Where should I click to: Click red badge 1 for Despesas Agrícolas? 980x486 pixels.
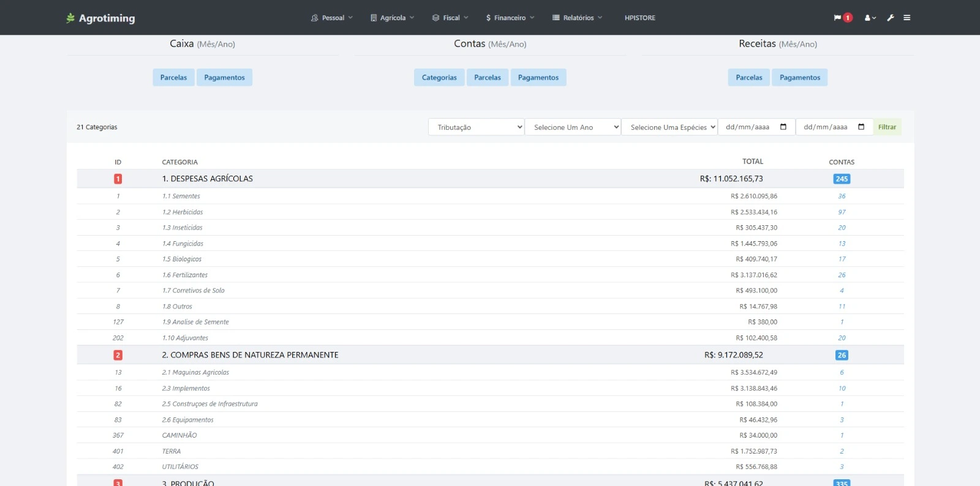point(118,179)
